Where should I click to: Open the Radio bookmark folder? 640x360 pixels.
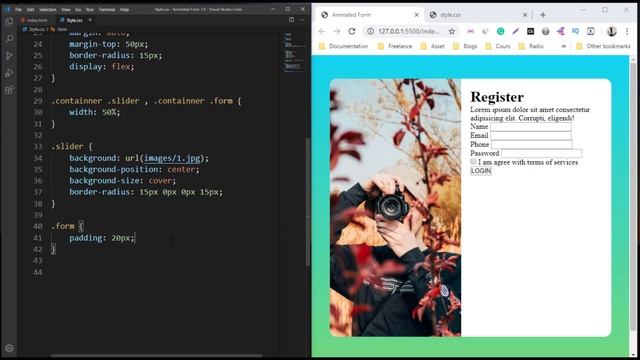point(531,46)
